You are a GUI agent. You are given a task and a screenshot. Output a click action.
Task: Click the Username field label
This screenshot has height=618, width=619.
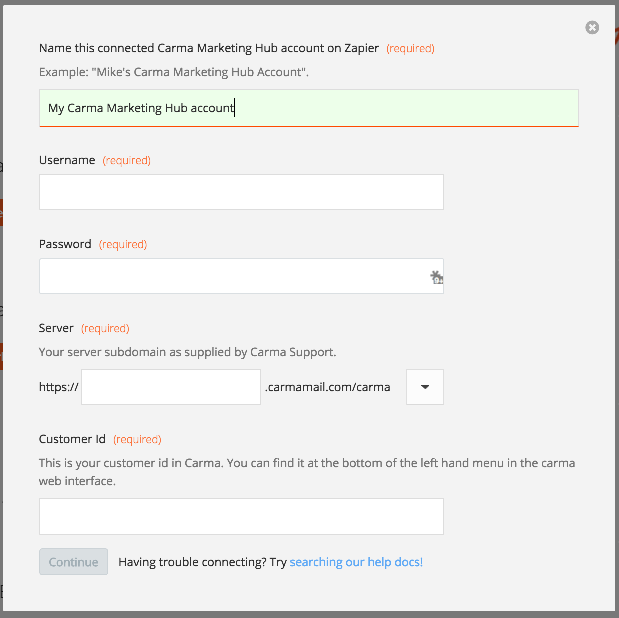click(67, 160)
